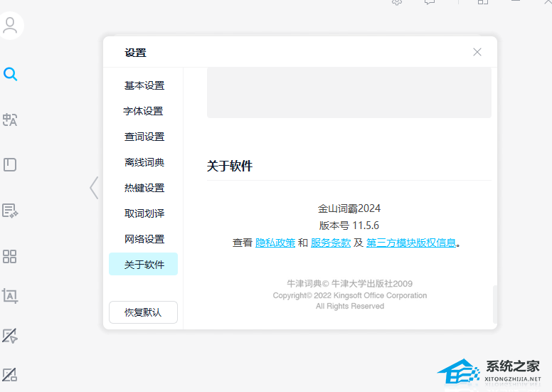Click the All Rights Reserved text

coord(349,306)
